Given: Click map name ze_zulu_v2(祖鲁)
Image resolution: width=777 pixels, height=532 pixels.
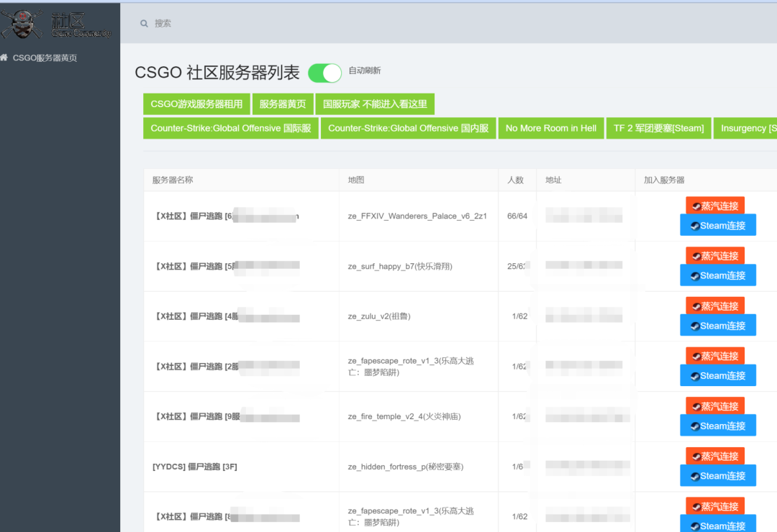Looking at the screenshot, I should (379, 316).
